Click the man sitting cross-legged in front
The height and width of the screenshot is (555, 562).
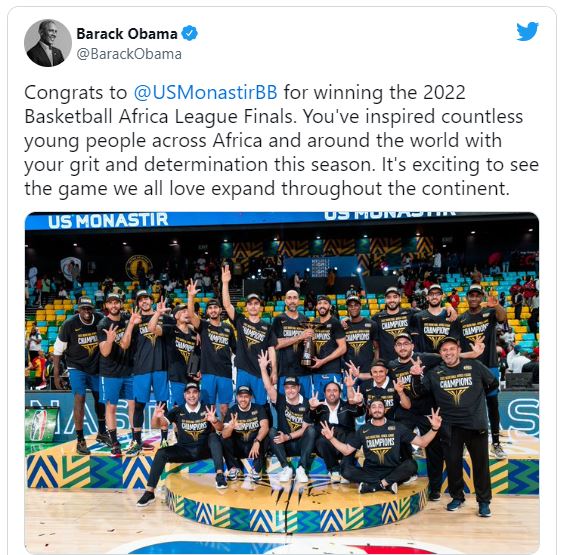click(x=381, y=448)
